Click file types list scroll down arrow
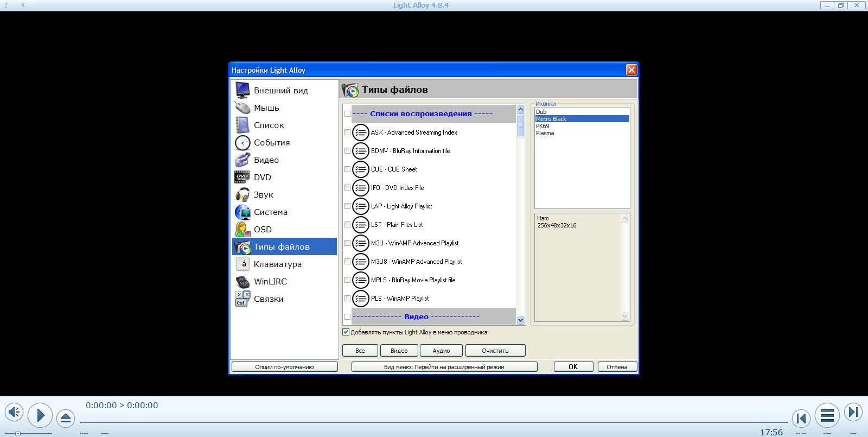868x437 pixels. click(521, 320)
